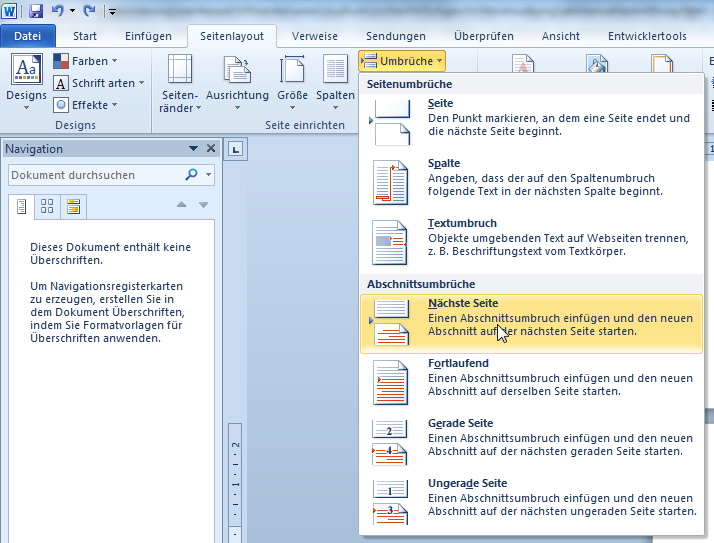Click the Datei file button
Screen dimensions: 714x543
pos(28,36)
